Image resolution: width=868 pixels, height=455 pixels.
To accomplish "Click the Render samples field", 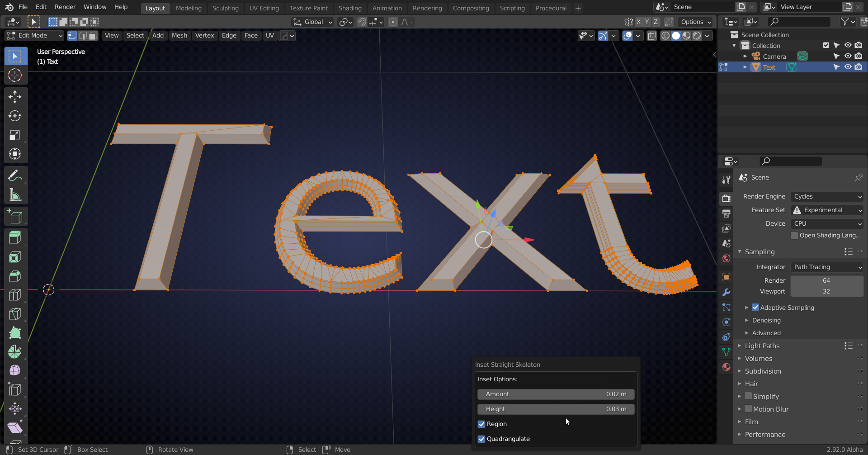I will click(826, 281).
